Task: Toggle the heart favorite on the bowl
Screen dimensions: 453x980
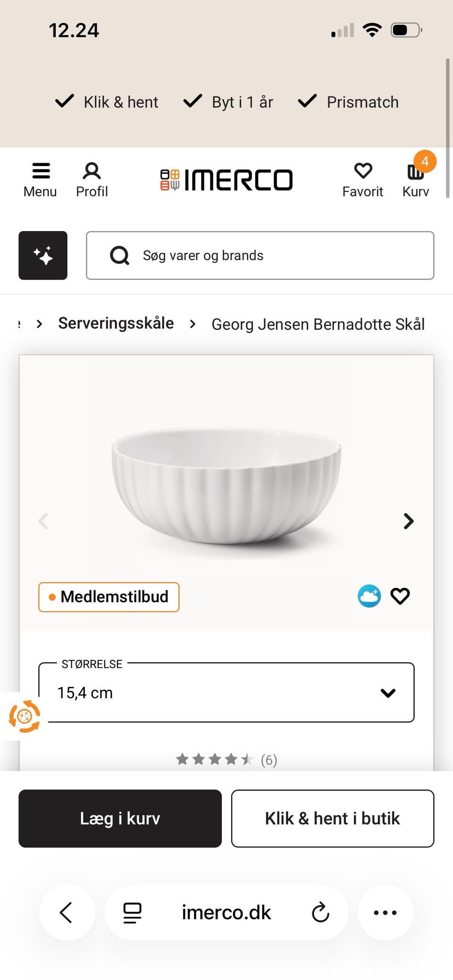Action: point(400,596)
